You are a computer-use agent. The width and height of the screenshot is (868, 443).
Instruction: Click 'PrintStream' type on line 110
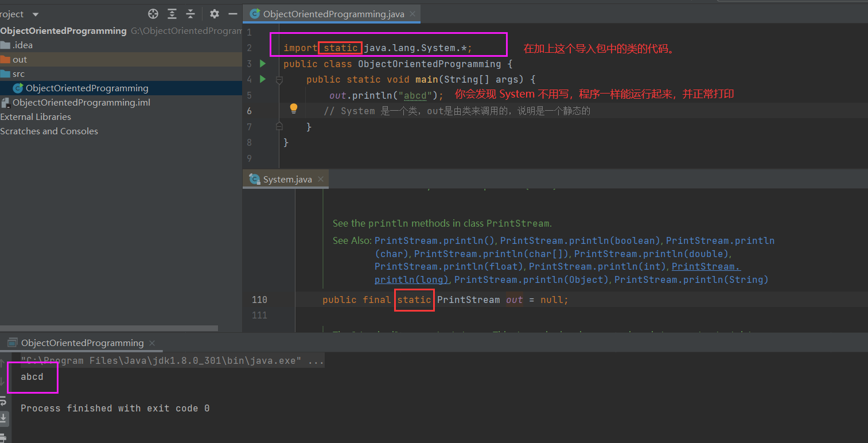click(x=468, y=300)
